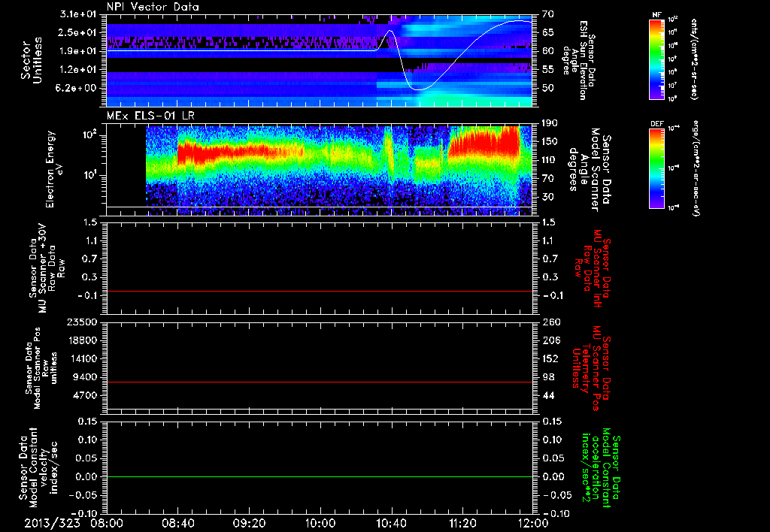Click the '150' scanner angle tick label
The image size is (770, 532).
(550, 142)
